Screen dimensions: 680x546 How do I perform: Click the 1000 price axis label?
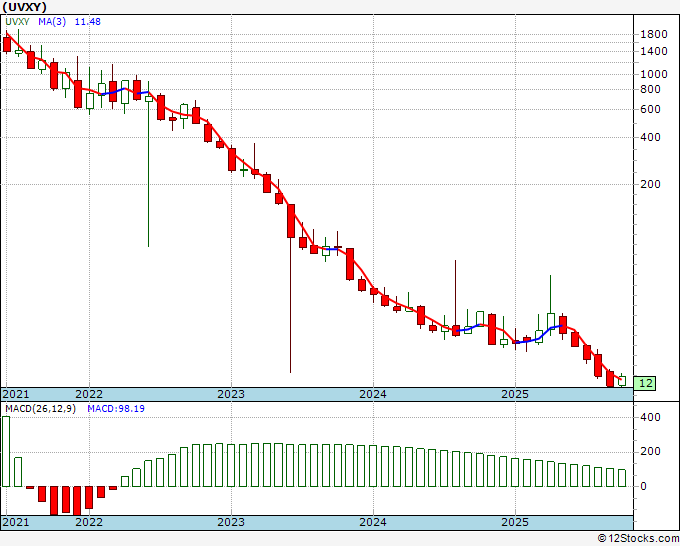(x=654, y=75)
